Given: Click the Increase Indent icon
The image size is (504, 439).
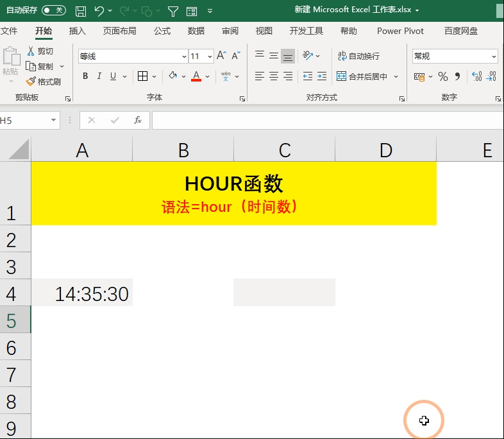Looking at the screenshot, I should [322, 76].
